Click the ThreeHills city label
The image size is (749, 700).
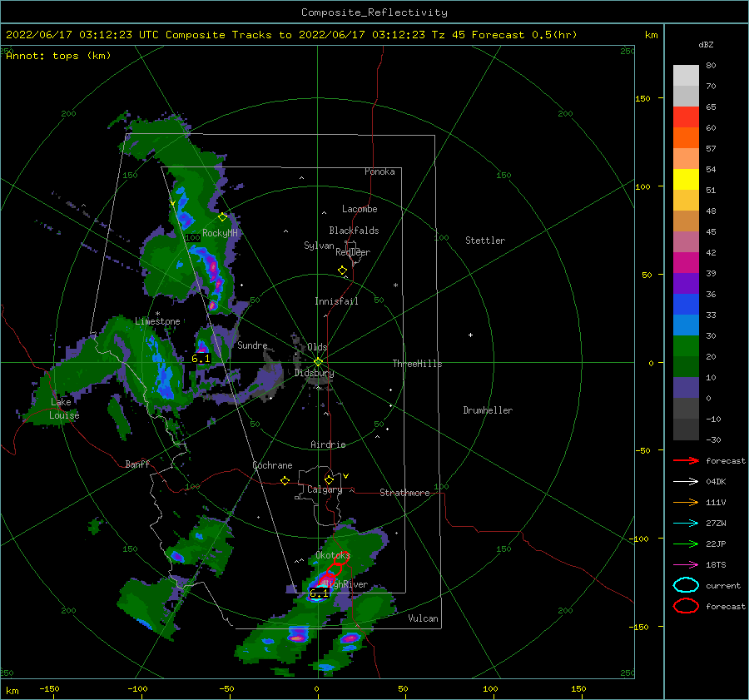tap(418, 364)
